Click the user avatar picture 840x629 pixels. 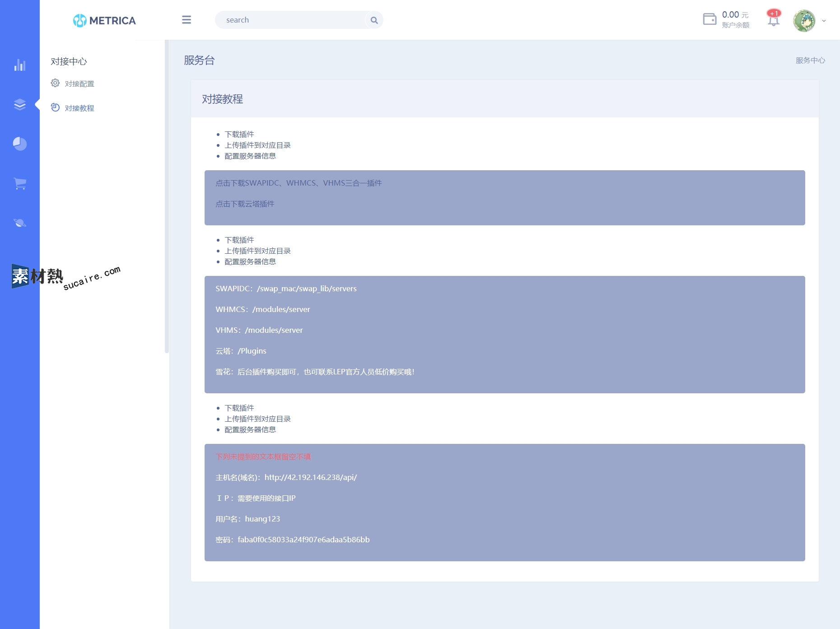[x=804, y=21]
